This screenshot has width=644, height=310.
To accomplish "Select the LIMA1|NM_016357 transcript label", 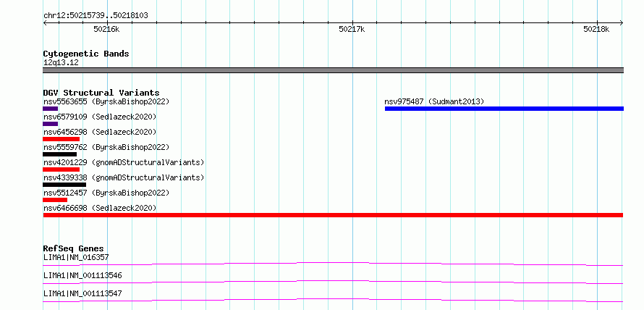I will tap(76, 257).
